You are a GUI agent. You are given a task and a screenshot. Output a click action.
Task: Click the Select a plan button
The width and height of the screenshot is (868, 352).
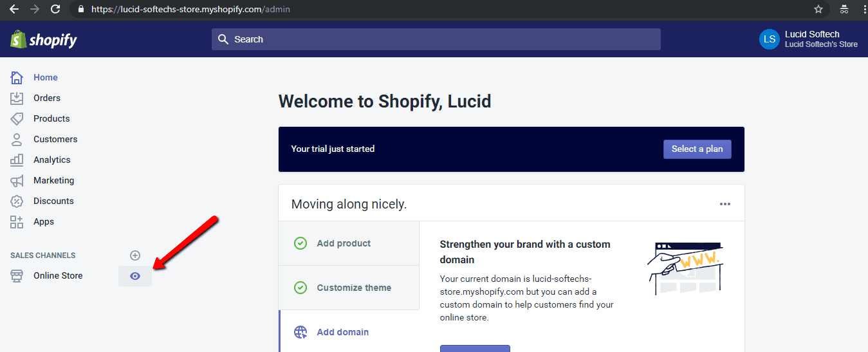697,149
